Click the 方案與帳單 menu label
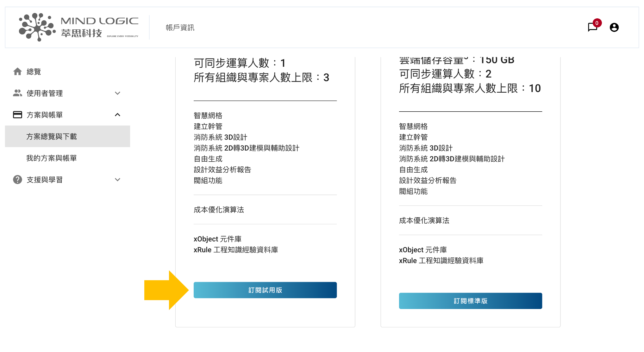 point(45,115)
